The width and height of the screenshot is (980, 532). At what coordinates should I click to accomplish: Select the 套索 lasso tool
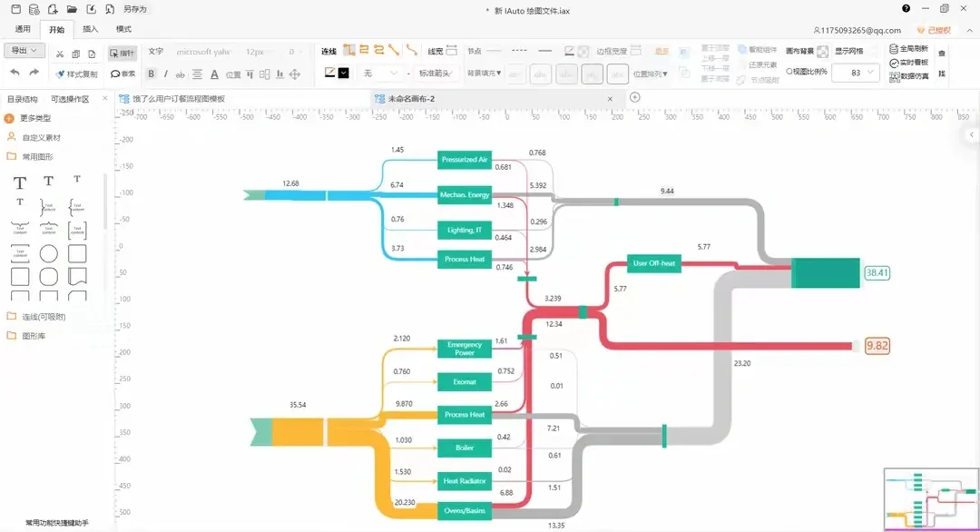coord(123,74)
